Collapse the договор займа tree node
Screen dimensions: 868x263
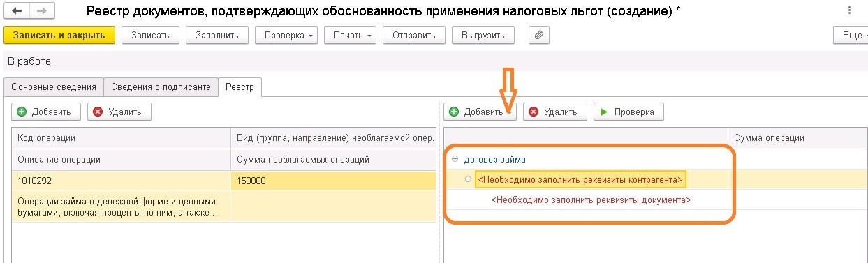click(455, 160)
